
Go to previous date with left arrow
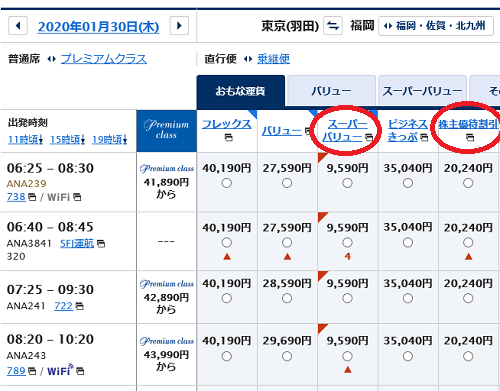18,26
